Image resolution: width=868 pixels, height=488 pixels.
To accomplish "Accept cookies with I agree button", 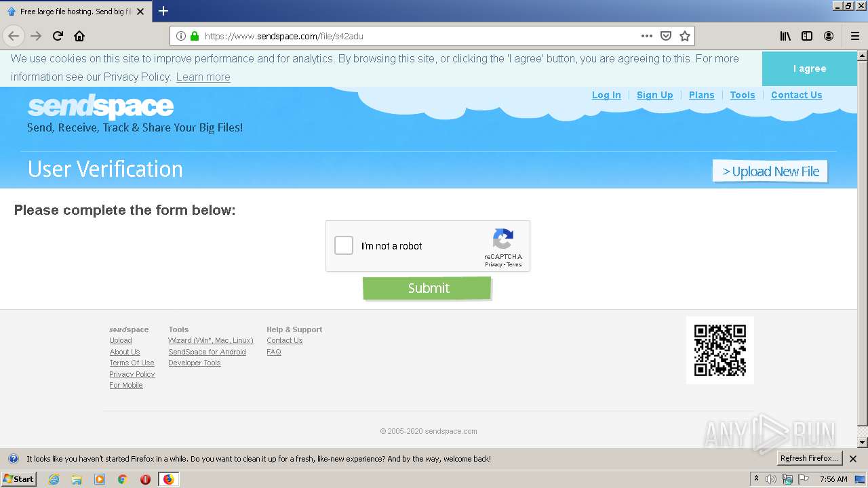I will coord(810,68).
